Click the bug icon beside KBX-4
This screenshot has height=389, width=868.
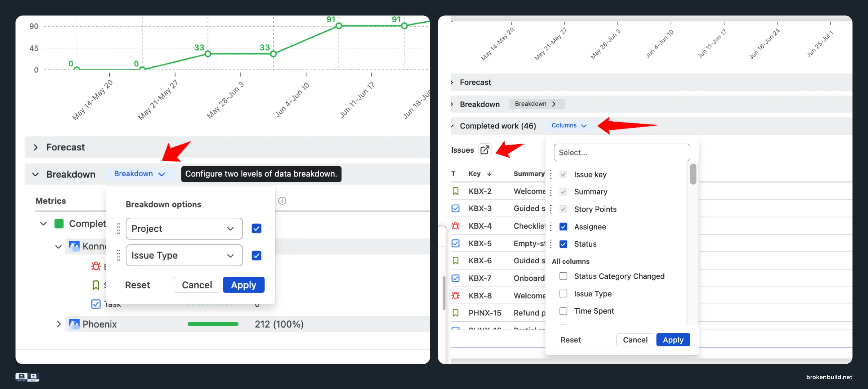tap(455, 226)
